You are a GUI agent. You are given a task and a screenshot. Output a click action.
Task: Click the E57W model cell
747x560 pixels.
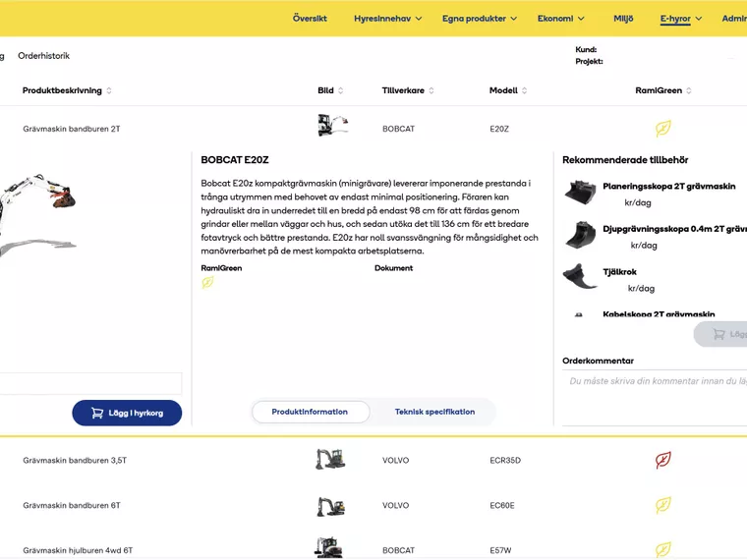(x=500, y=550)
